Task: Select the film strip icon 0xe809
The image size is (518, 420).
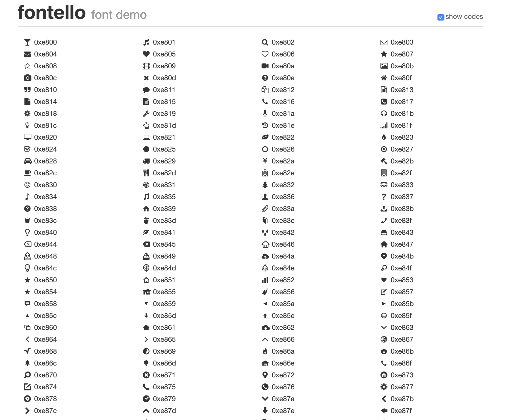Action: point(146,66)
